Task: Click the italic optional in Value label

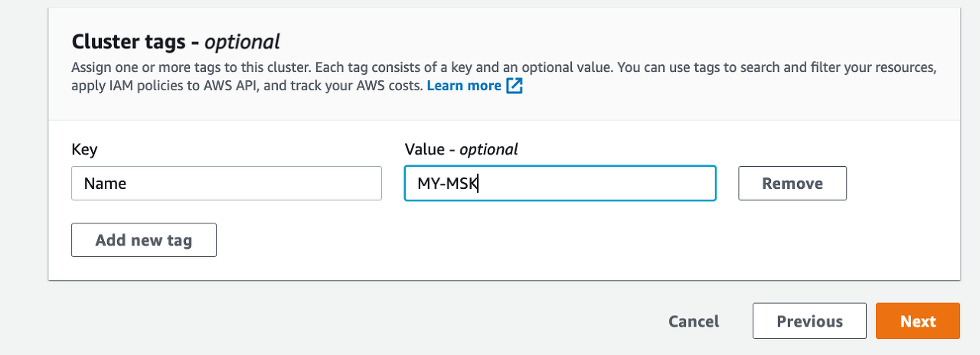Action: click(488, 149)
